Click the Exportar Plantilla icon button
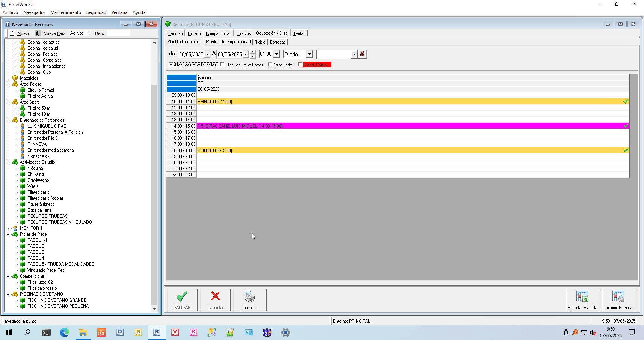The width and height of the screenshot is (644, 340). click(582, 300)
